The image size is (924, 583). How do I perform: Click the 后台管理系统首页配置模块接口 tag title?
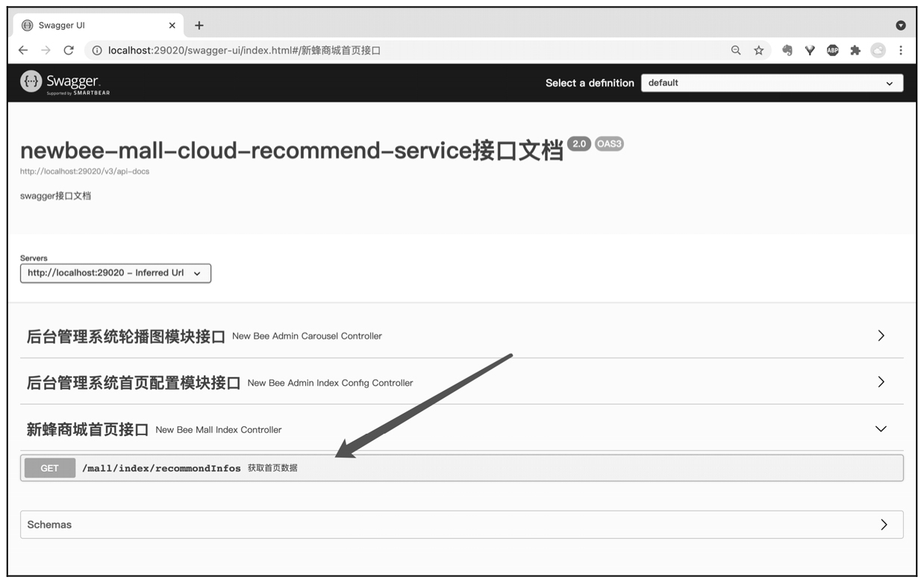coord(134,383)
